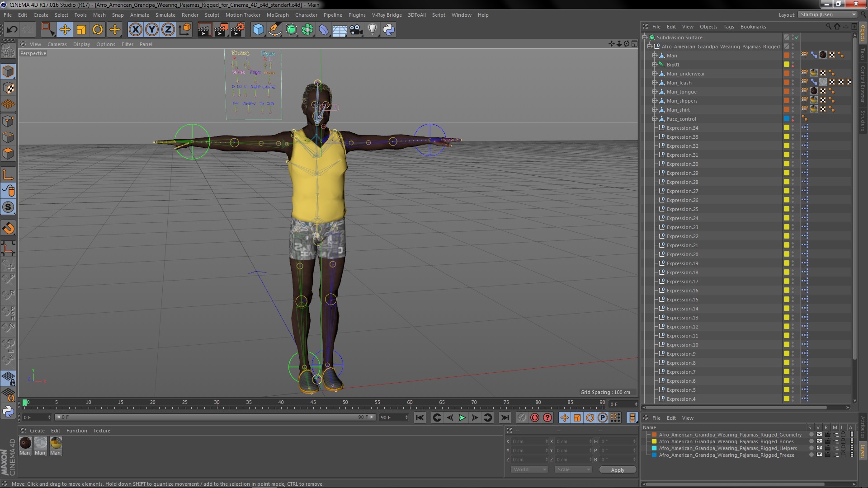Toggle visibility of Rigged_Bones layer
The height and width of the screenshot is (488, 868).
click(x=819, y=441)
